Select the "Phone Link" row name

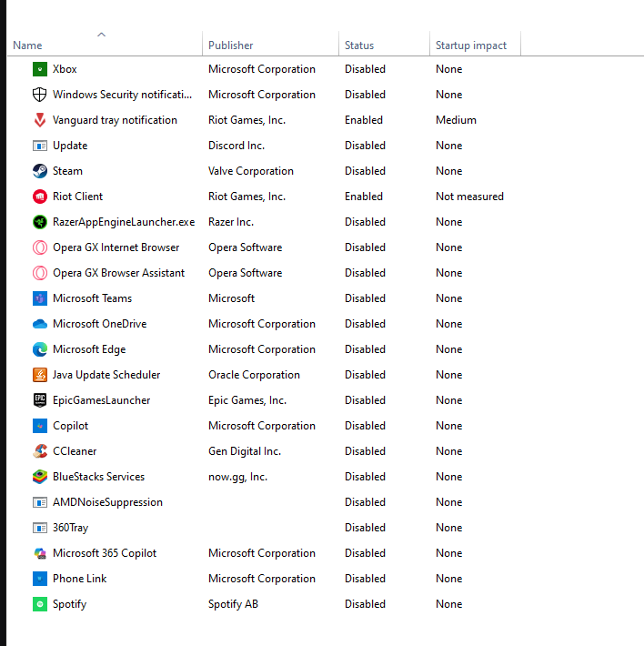click(79, 579)
